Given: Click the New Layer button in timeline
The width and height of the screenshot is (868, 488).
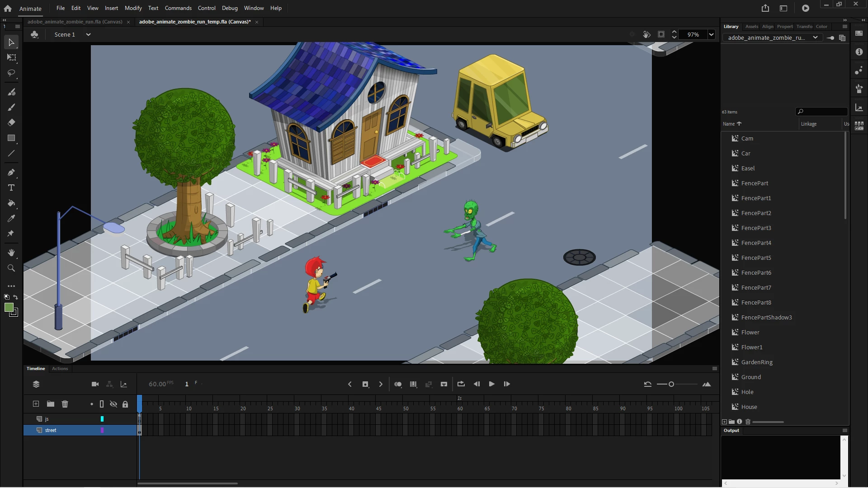Looking at the screenshot, I should click(x=36, y=404).
